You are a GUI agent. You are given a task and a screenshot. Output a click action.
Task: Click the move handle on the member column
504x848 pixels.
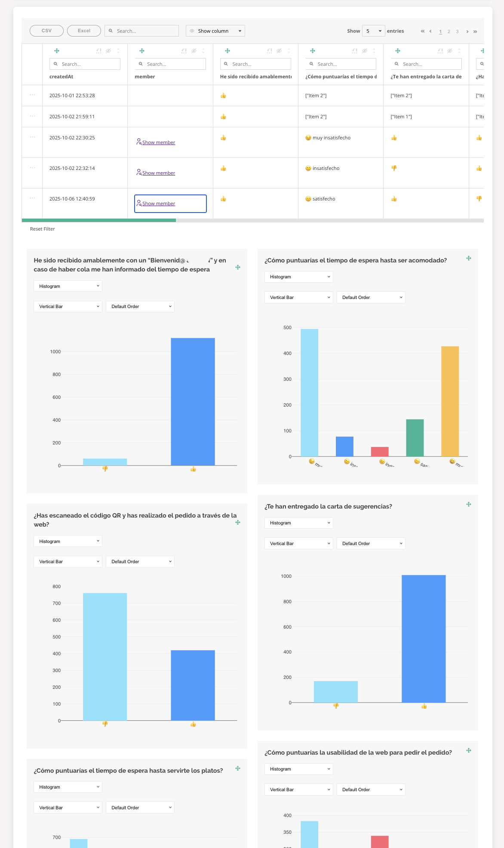[x=142, y=51]
